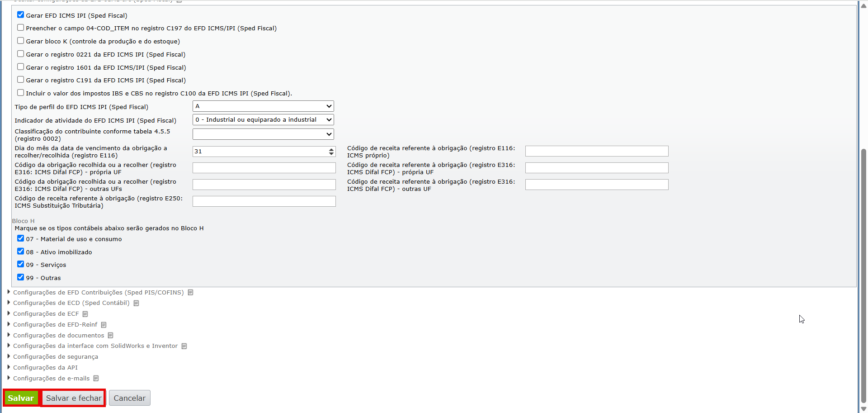
Task: Expand Configurações da API section
Action: tap(45, 368)
